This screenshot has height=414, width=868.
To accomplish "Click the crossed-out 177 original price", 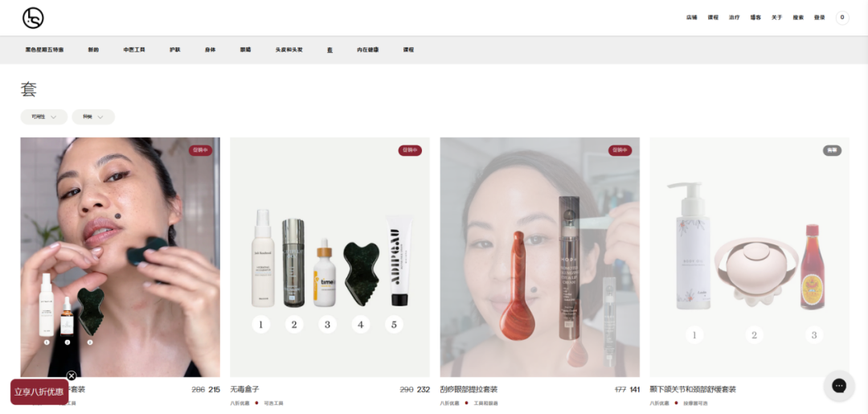I will point(620,390).
